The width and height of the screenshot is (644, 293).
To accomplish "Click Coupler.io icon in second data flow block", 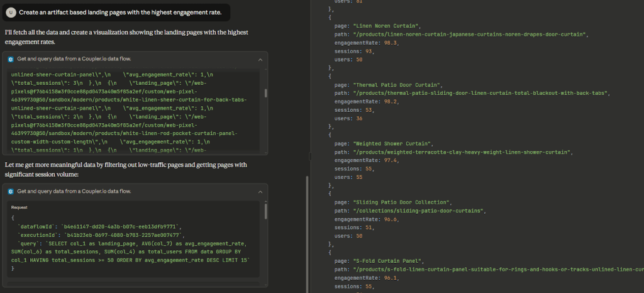I will click(11, 191).
